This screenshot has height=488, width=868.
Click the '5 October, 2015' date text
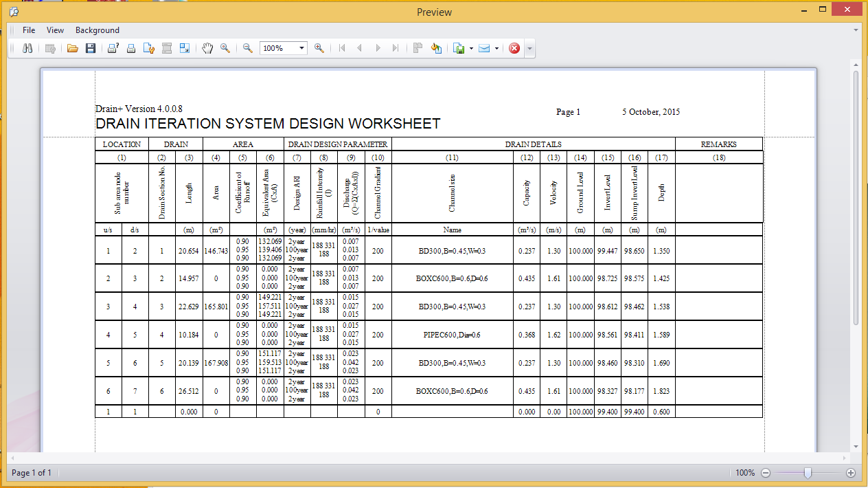pos(651,112)
